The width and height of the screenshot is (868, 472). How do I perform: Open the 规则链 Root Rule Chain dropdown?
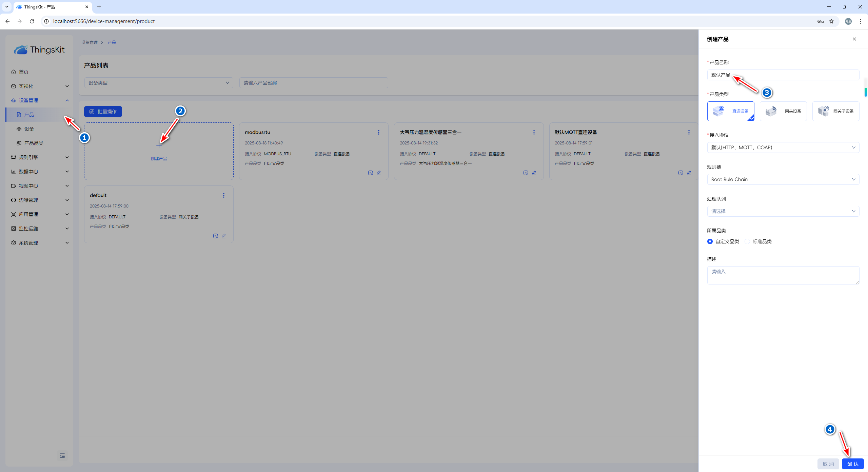tap(783, 179)
